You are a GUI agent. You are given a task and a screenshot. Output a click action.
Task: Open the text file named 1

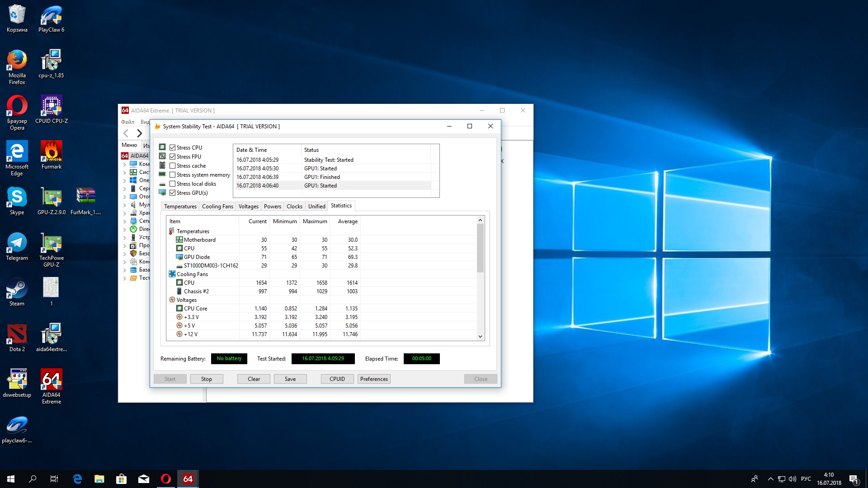pos(51,292)
